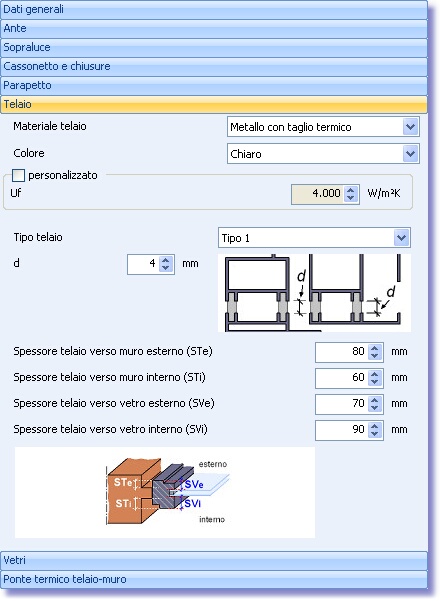Decrease STi thickness with down arrow

point(374,382)
